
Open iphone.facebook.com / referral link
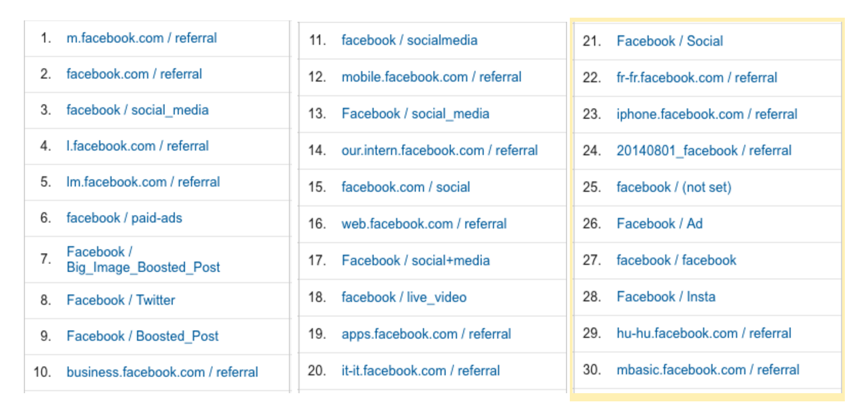point(707,114)
